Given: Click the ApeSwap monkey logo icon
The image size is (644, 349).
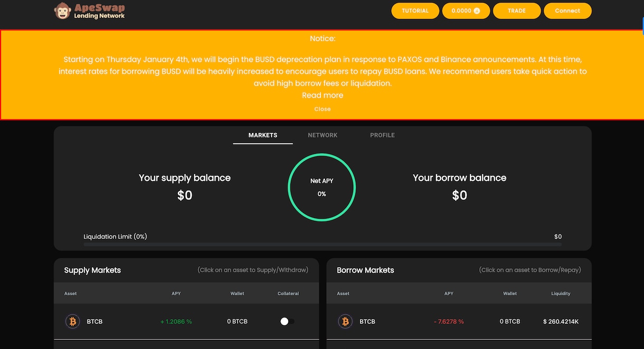Looking at the screenshot, I should (62, 11).
